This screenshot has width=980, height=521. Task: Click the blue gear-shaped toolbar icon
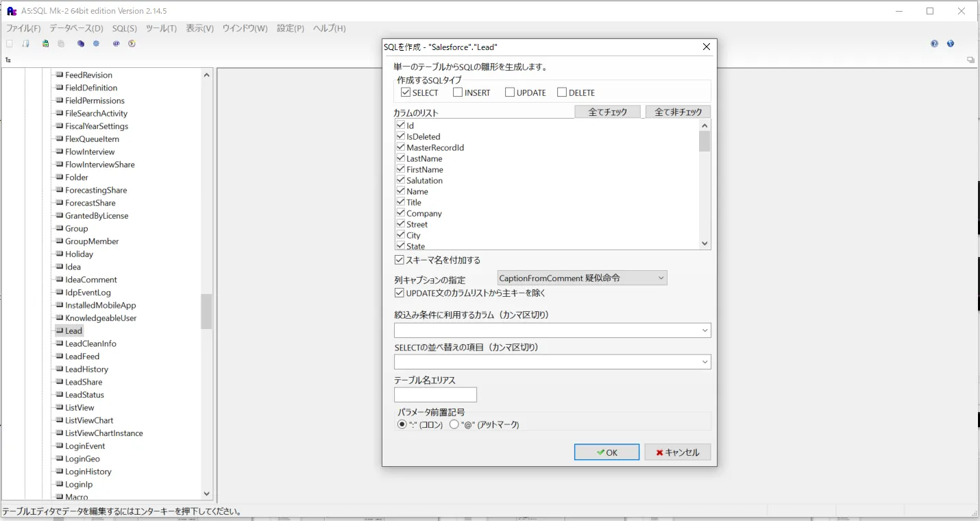pos(97,43)
